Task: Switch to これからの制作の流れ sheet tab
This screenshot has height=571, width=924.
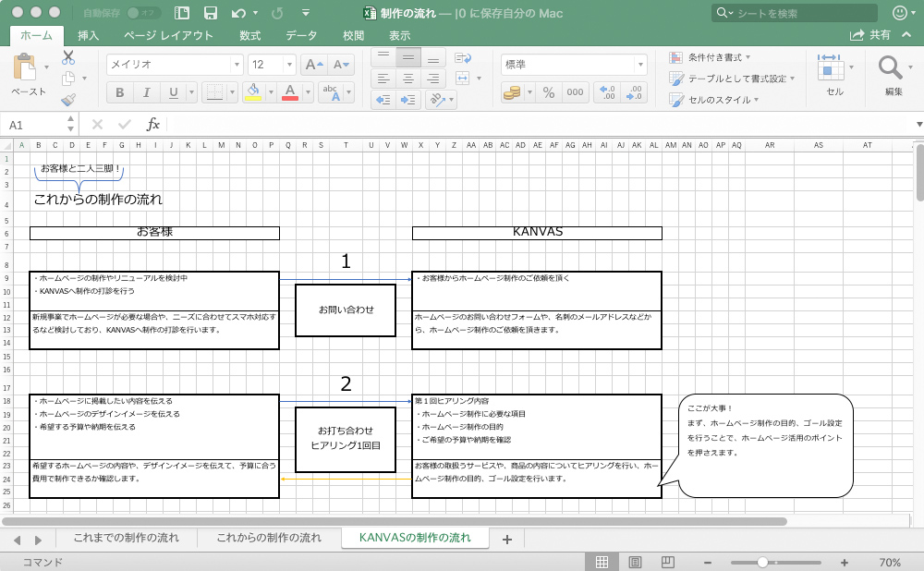Action: [269, 538]
